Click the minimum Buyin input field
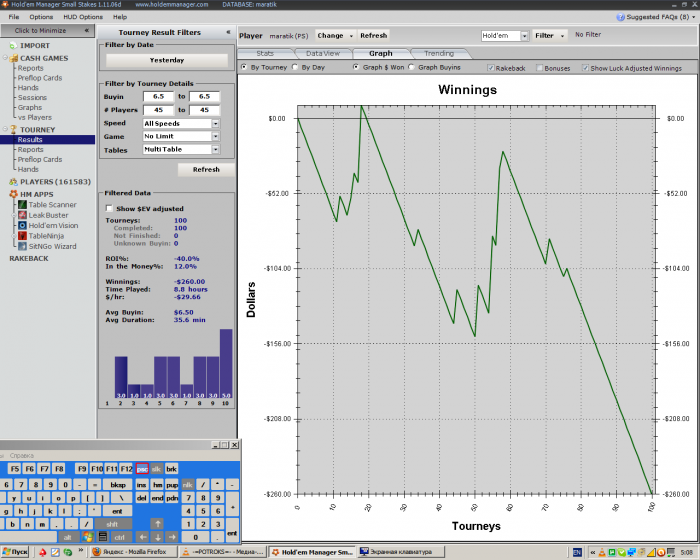700x560 pixels. [157, 96]
